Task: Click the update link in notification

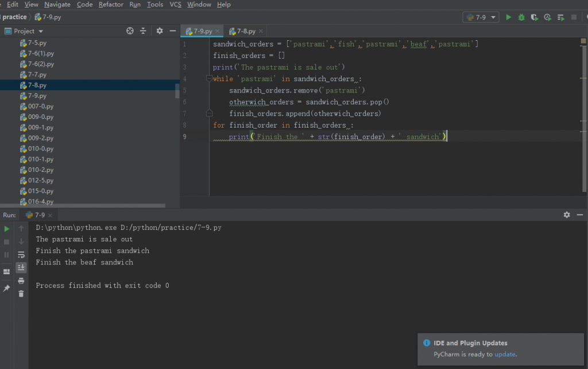Action: click(x=505, y=354)
